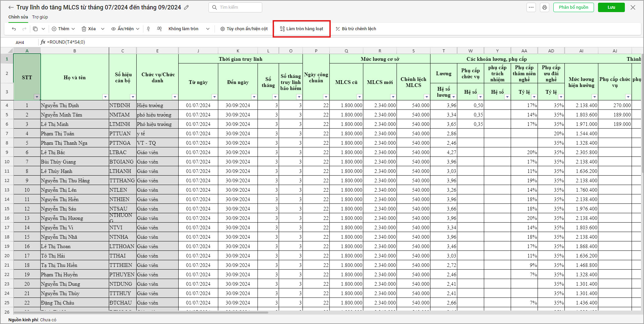This screenshot has width=644, height=324.
Task: Click Làm tròn hàng loạt
Action: tap(302, 29)
